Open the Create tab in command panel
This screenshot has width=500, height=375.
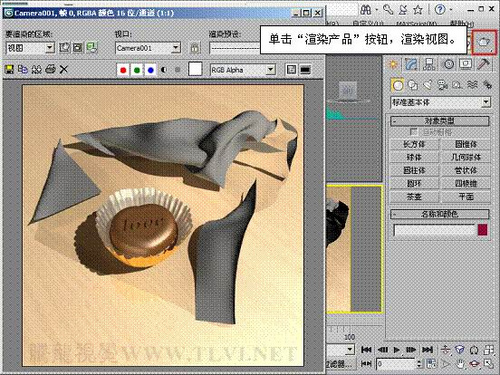tap(393, 64)
